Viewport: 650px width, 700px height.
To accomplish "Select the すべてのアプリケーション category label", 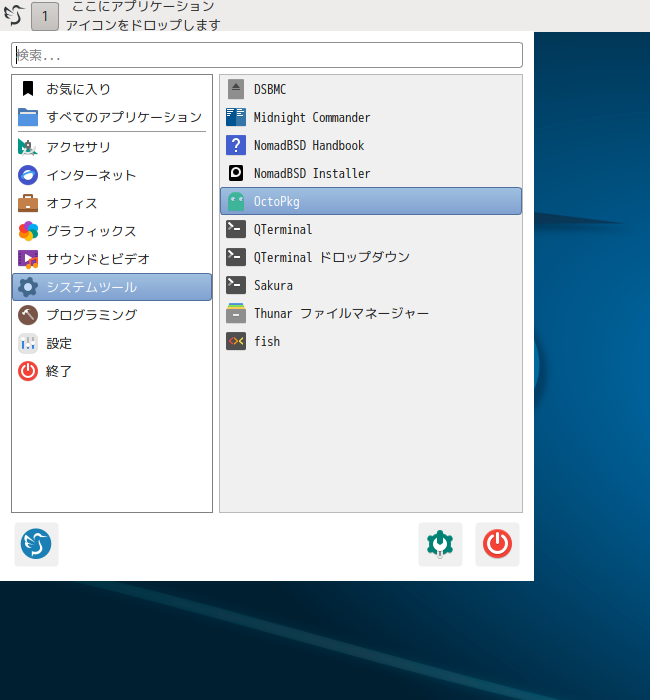I will (x=125, y=117).
